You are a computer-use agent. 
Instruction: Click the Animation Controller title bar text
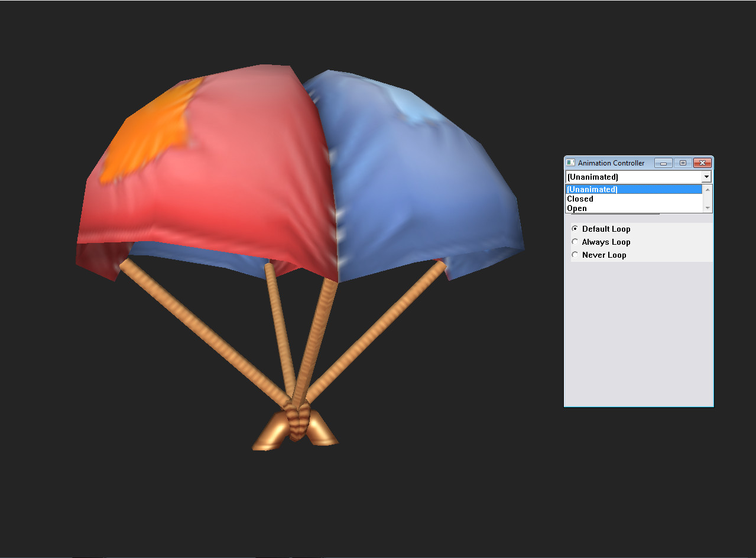pyautogui.click(x=611, y=163)
